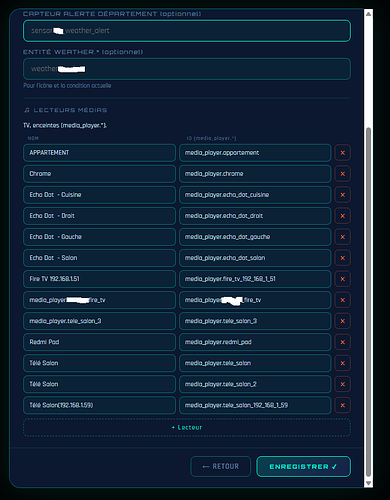Remove the Télé Salon(192.168.1.59) row

[x=342, y=405]
